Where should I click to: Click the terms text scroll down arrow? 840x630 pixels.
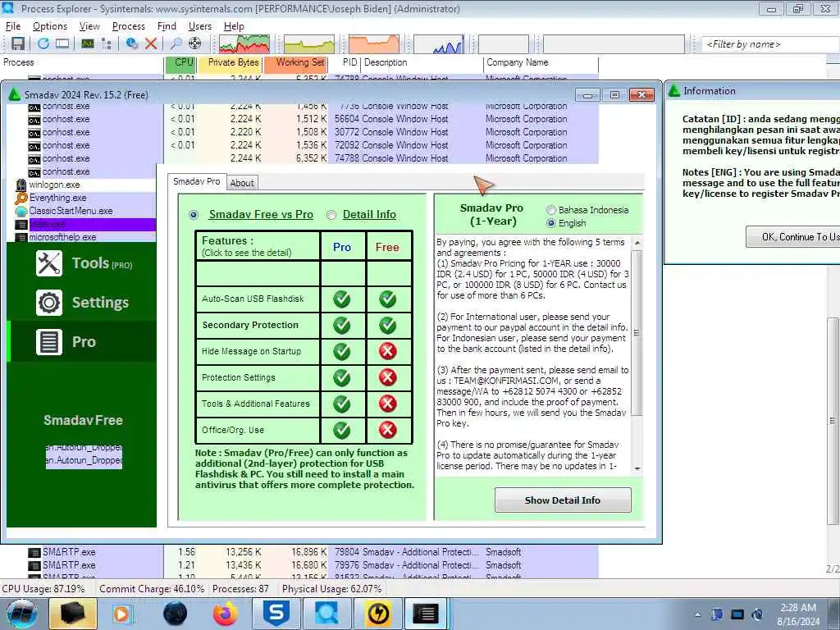637,468
